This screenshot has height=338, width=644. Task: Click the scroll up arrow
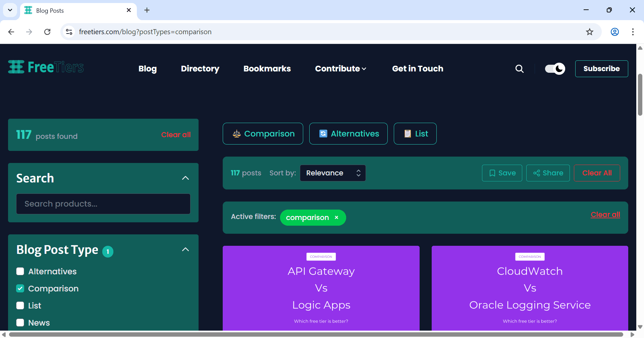(x=640, y=48)
